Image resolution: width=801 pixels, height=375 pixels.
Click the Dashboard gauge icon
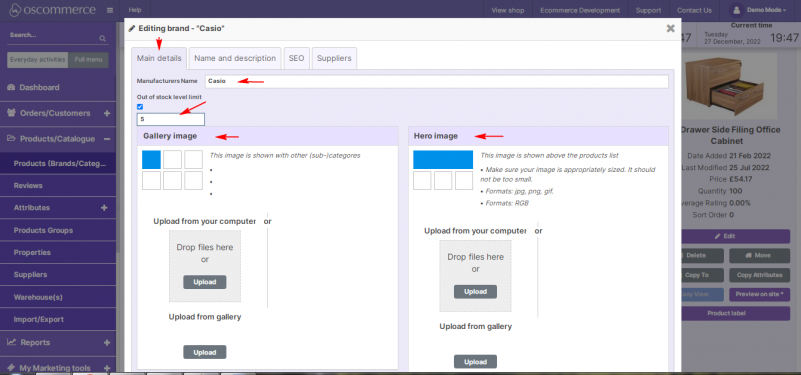coord(11,87)
